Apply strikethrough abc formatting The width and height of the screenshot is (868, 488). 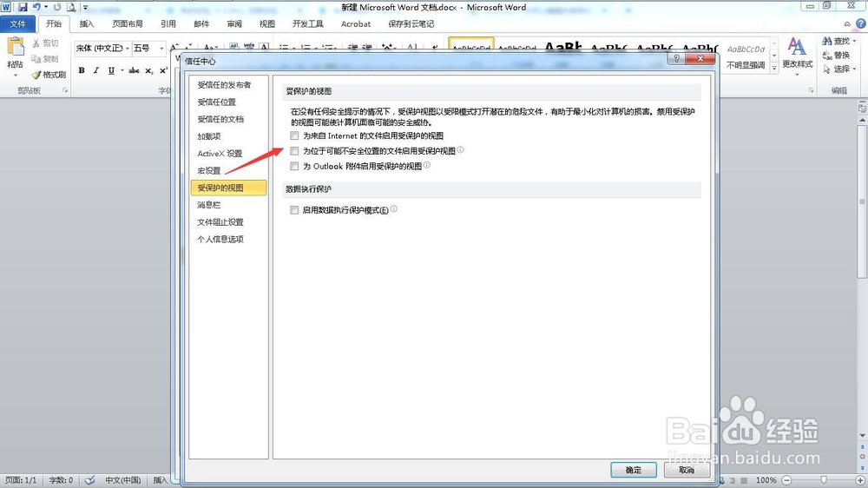(x=134, y=70)
